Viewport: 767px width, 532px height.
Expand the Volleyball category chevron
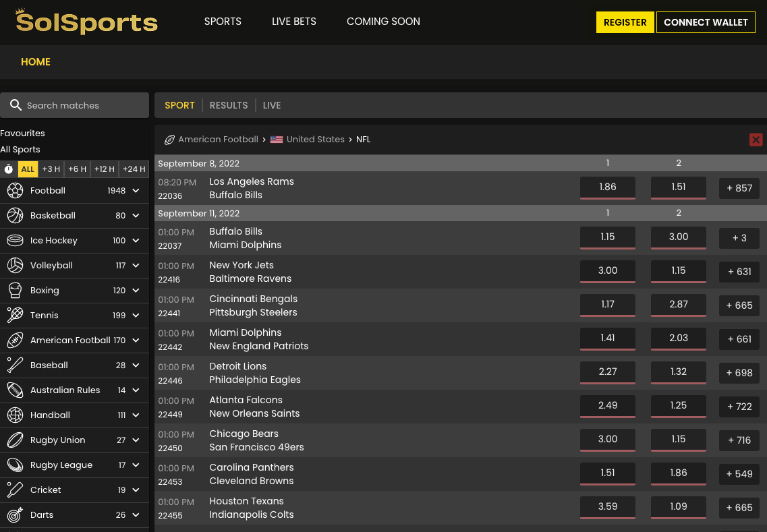pos(136,266)
